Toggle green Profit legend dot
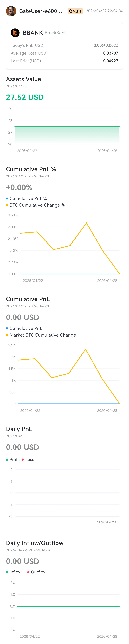129x644 pixels. tap(7, 460)
